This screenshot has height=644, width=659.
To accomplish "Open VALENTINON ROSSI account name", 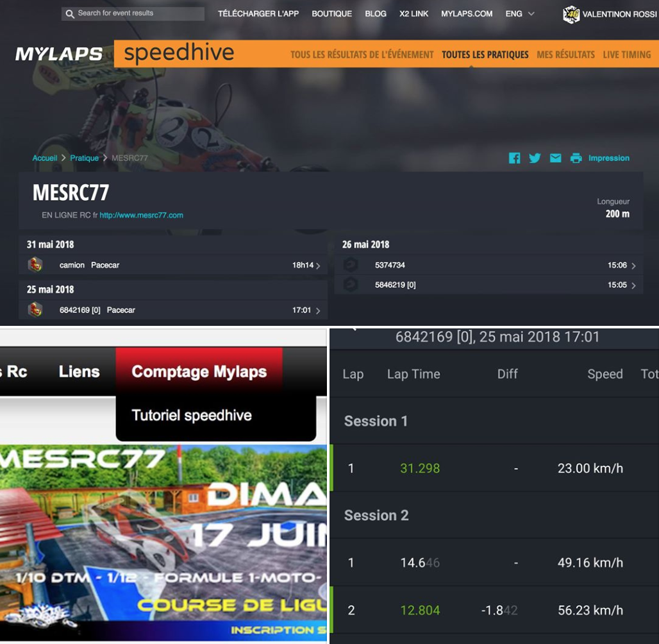I will pyautogui.click(x=619, y=14).
